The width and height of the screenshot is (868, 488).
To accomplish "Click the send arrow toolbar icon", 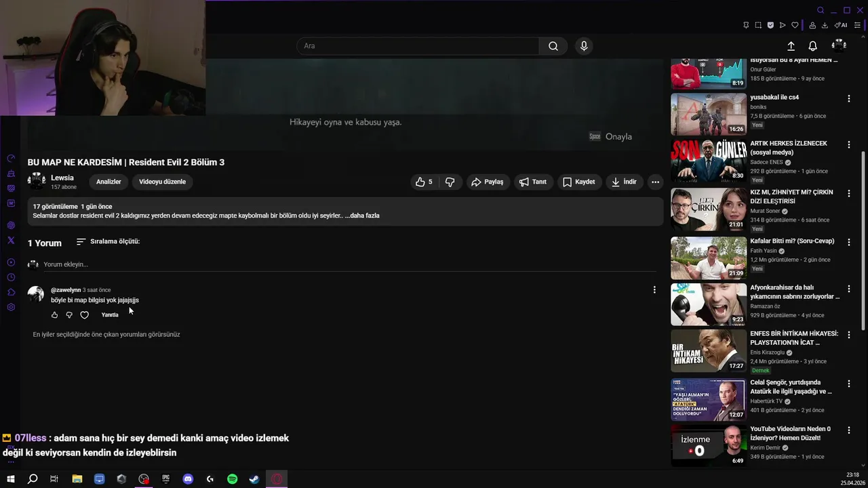I will (x=783, y=25).
